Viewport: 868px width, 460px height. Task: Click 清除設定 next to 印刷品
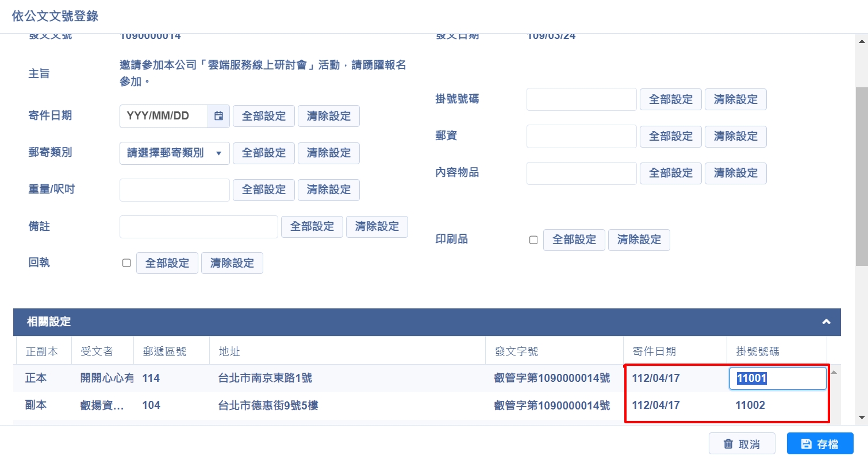coord(639,240)
